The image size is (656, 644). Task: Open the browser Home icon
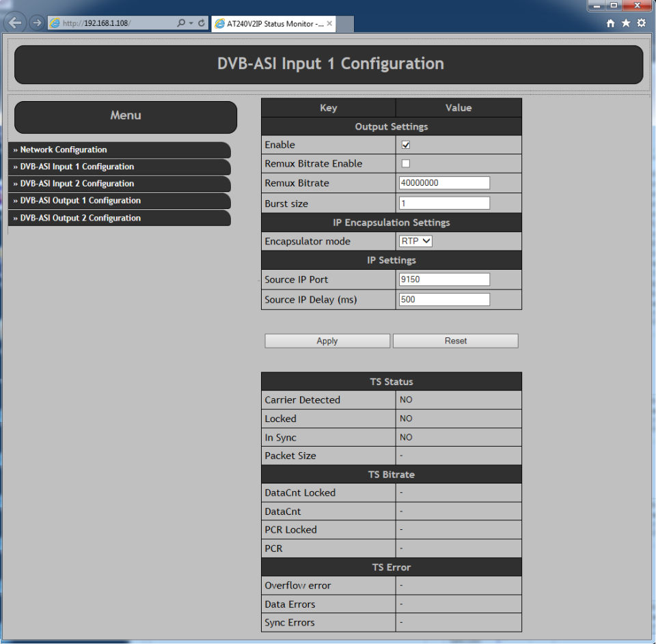point(611,23)
